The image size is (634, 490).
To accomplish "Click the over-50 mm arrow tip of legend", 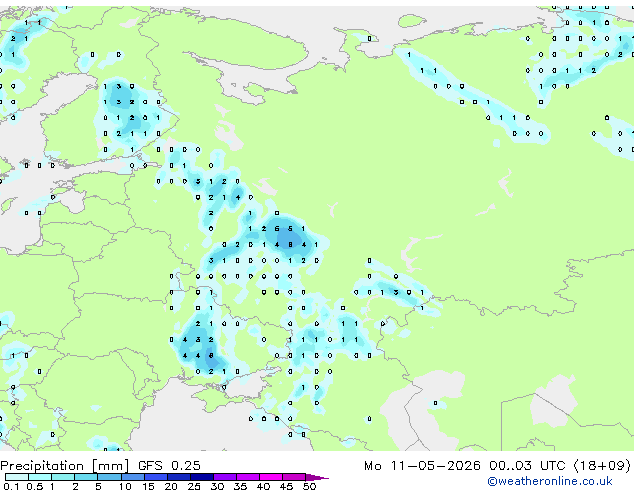I will [x=317, y=478].
